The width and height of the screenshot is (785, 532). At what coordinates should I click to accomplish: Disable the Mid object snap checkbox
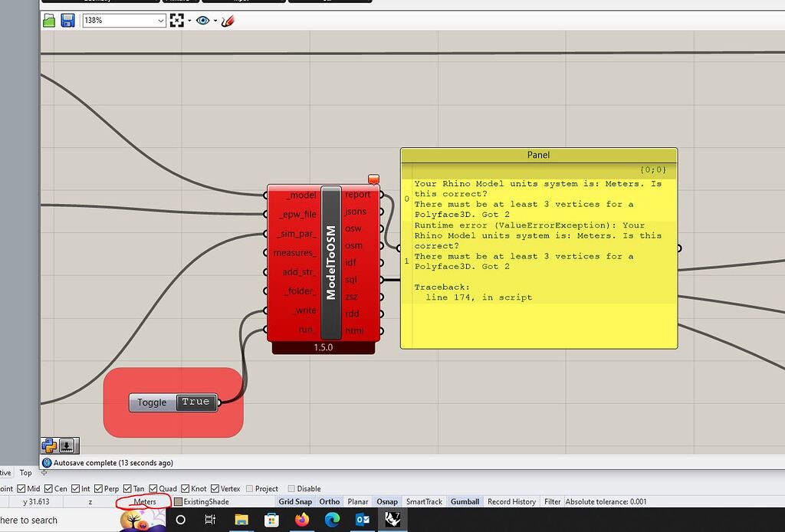(x=21, y=488)
